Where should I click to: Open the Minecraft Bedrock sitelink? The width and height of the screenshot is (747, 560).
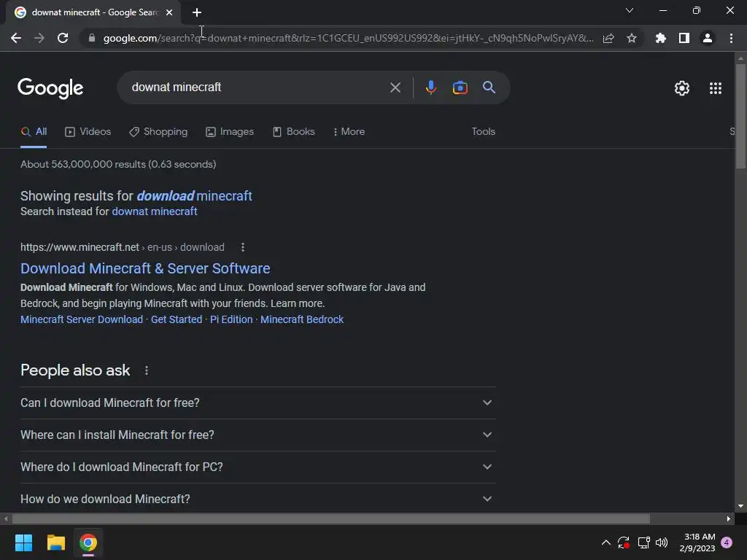click(301, 319)
